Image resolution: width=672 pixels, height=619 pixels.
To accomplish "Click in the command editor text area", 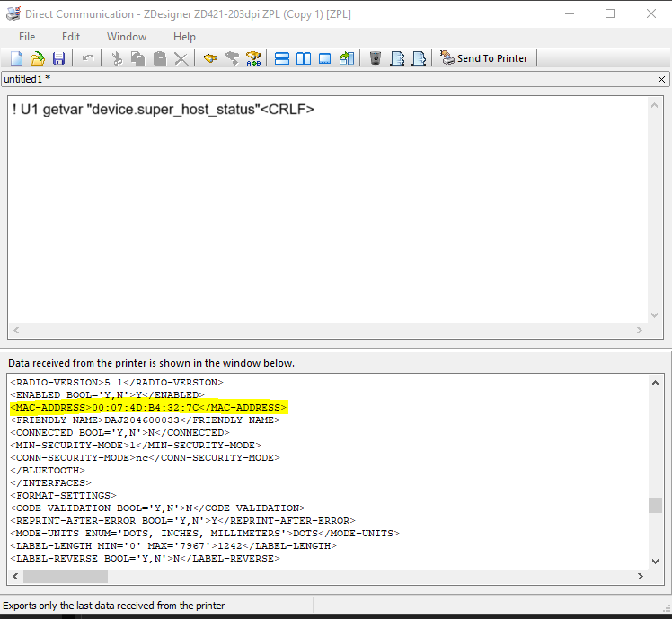I will [323, 216].
